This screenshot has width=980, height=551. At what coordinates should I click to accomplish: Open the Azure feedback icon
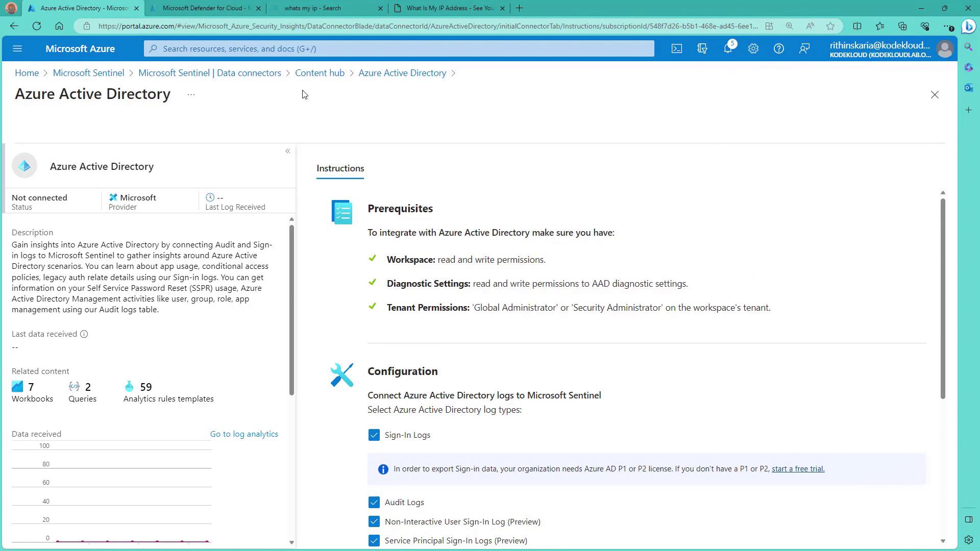(804, 49)
